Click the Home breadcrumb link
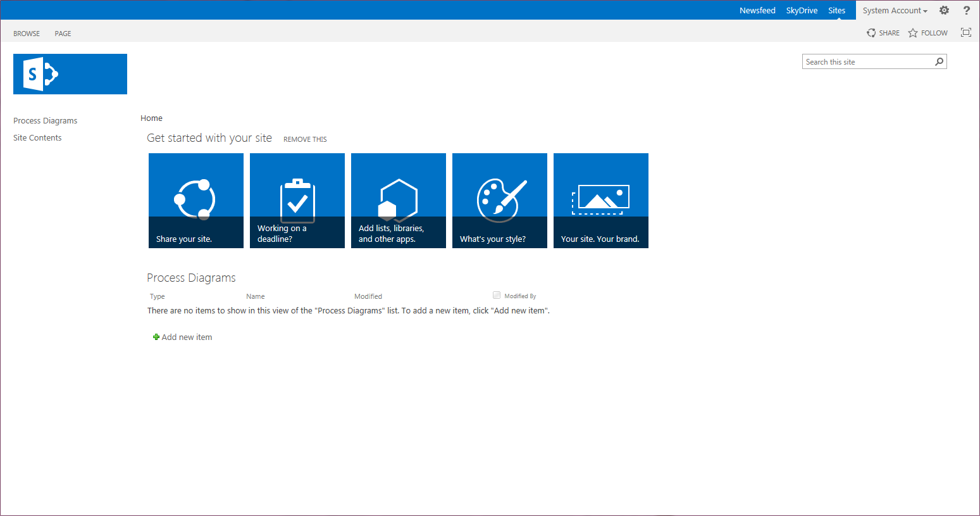This screenshot has width=980, height=516. pos(151,118)
